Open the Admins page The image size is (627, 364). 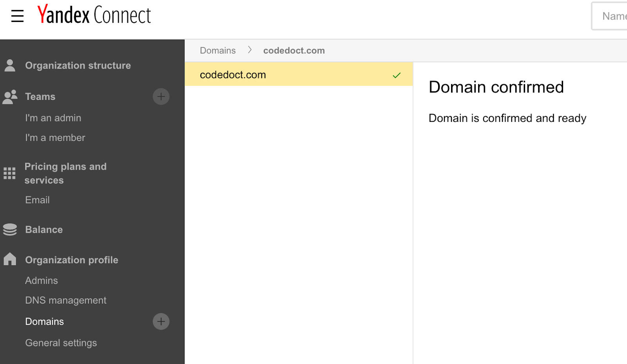pos(41,280)
